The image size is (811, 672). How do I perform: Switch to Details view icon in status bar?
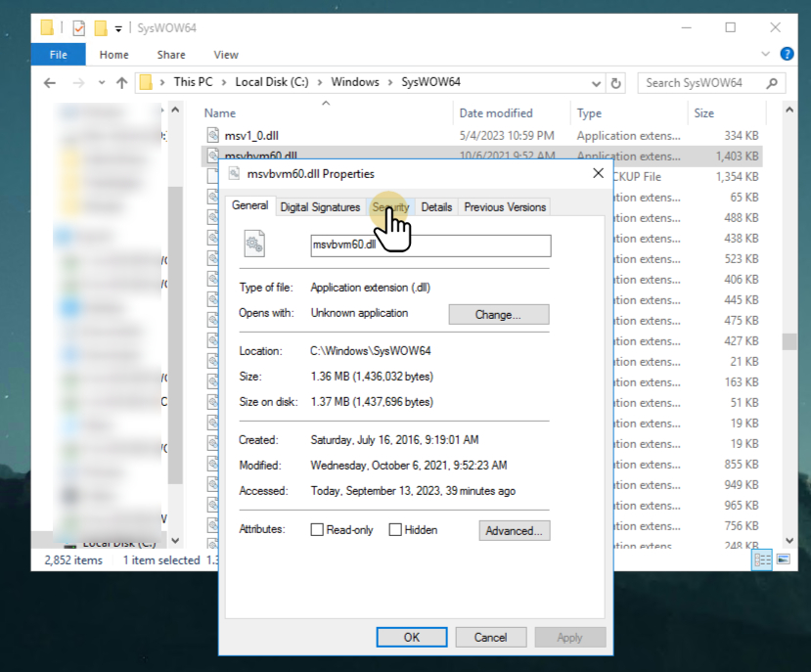tap(762, 560)
